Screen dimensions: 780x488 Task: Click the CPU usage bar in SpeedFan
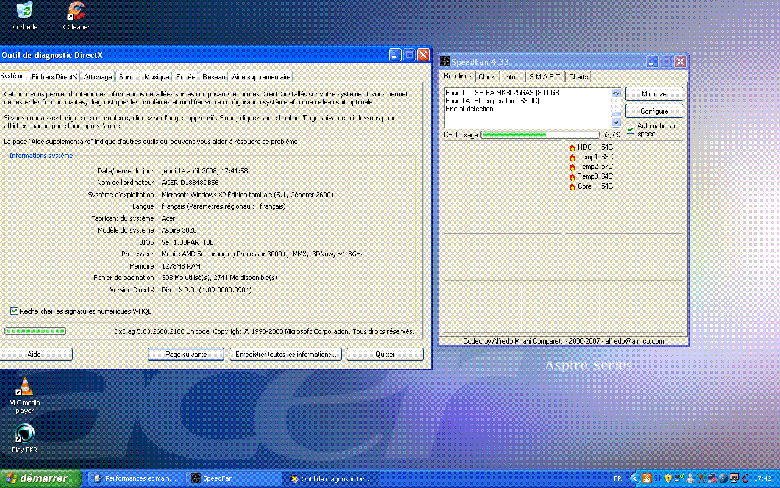click(540, 135)
